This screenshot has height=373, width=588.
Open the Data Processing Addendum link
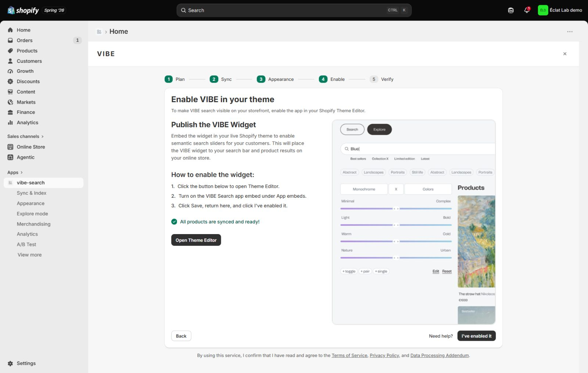coord(440,355)
